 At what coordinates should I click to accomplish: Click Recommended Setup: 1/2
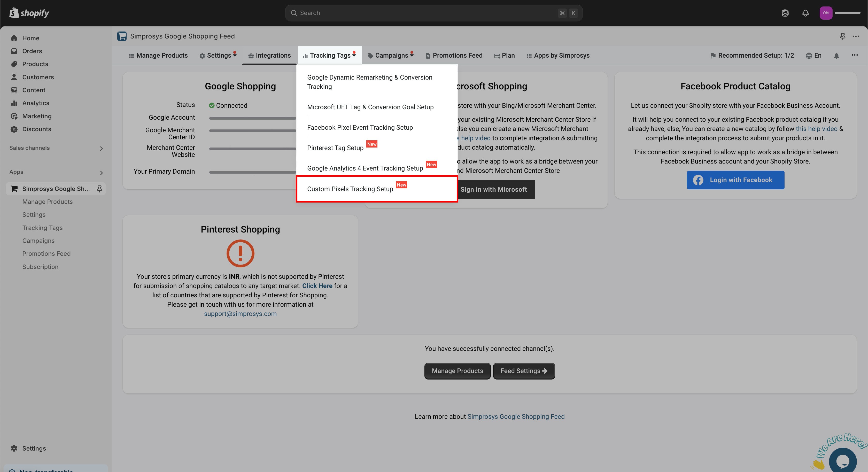[x=752, y=56]
